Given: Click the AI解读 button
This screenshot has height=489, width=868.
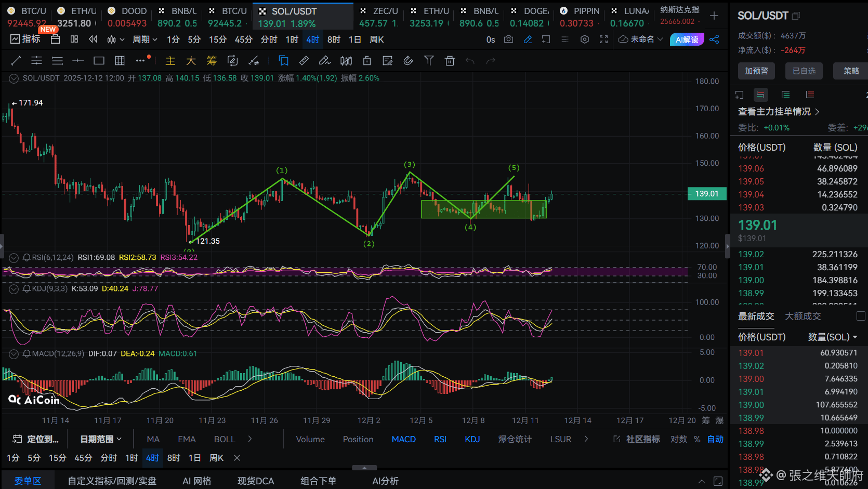Looking at the screenshot, I should (x=687, y=39).
